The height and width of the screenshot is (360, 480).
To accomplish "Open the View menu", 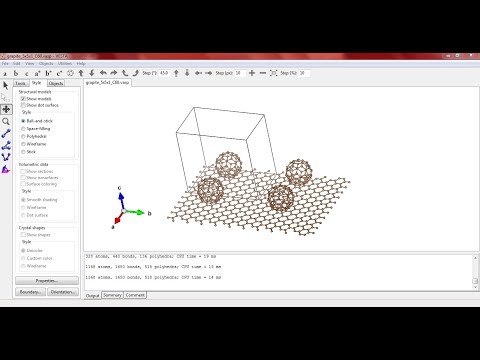I will [x=29, y=63].
